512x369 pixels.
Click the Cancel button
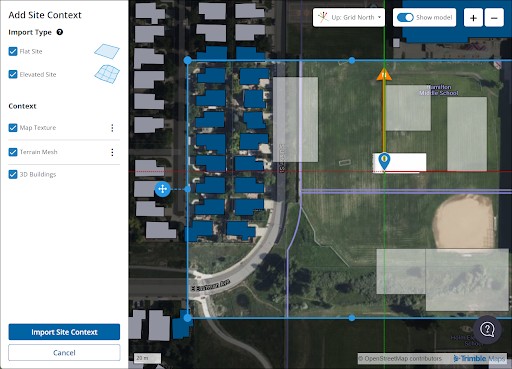click(64, 353)
